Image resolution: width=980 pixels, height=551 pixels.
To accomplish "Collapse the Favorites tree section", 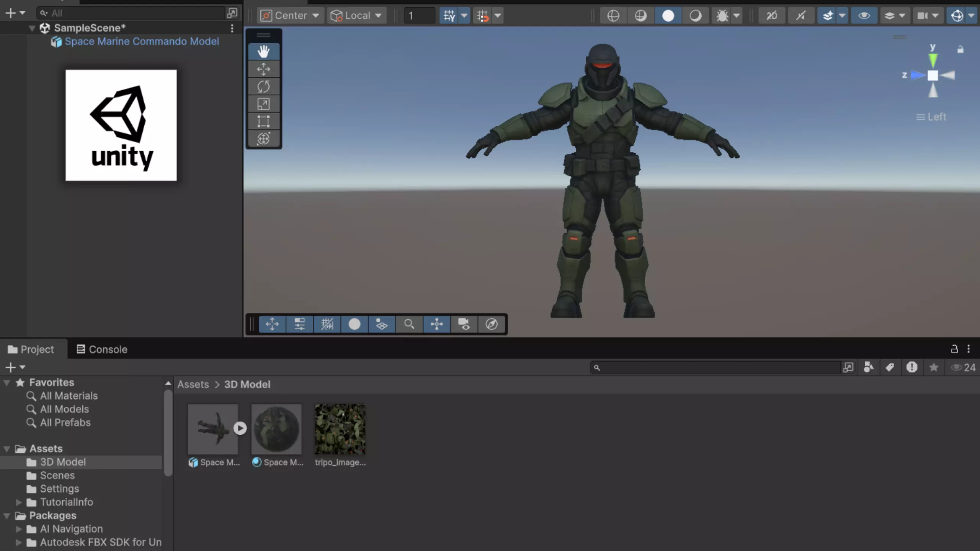I will click(7, 382).
